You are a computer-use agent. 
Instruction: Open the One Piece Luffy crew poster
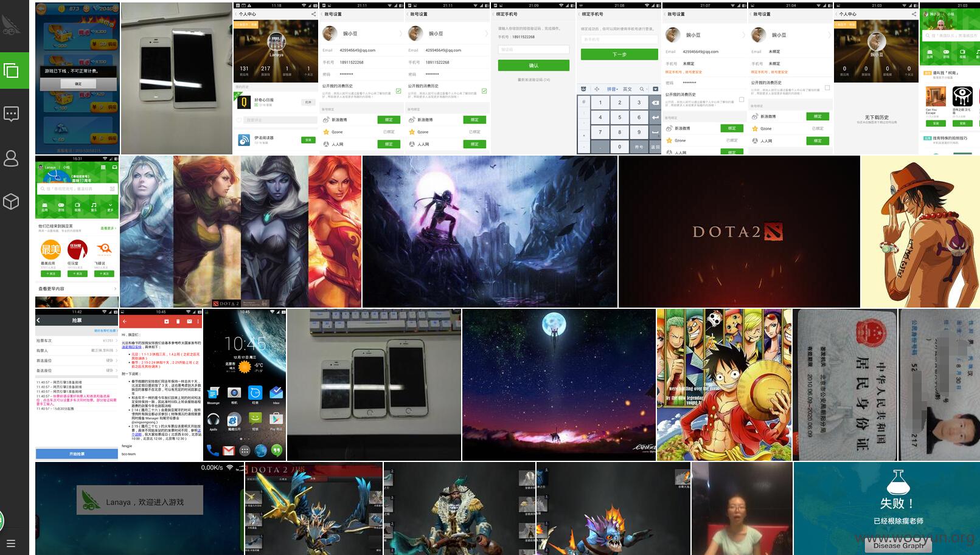pyautogui.click(x=725, y=385)
